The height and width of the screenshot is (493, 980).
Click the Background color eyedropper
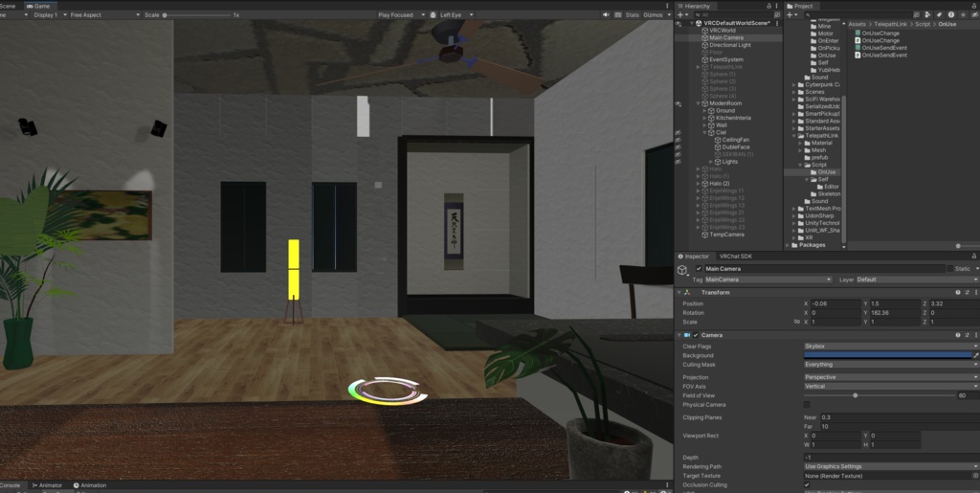(975, 355)
